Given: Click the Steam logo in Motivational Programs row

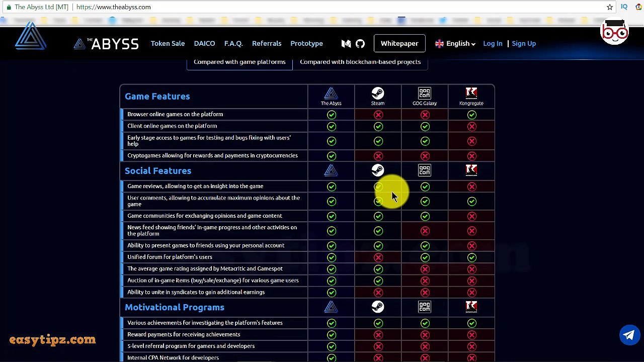Looking at the screenshot, I should point(378,307).
